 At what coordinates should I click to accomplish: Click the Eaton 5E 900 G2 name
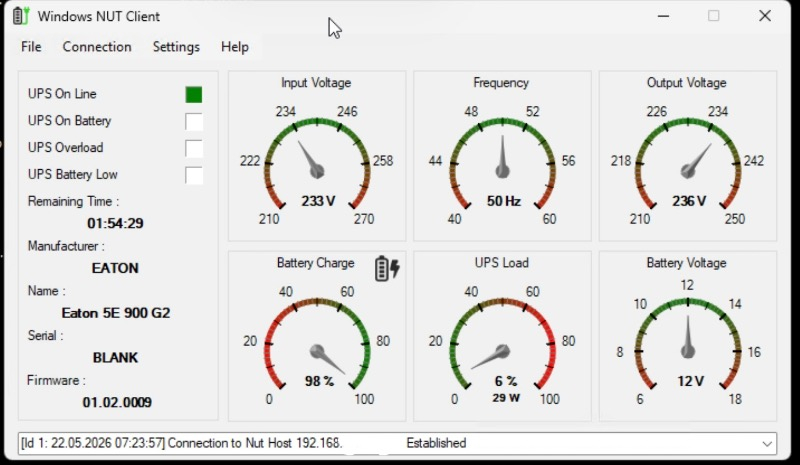[116, 313]
